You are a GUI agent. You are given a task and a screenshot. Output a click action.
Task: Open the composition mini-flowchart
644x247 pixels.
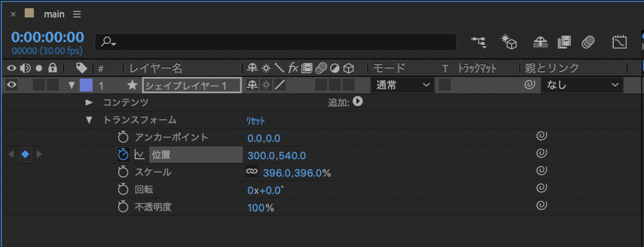478,42
